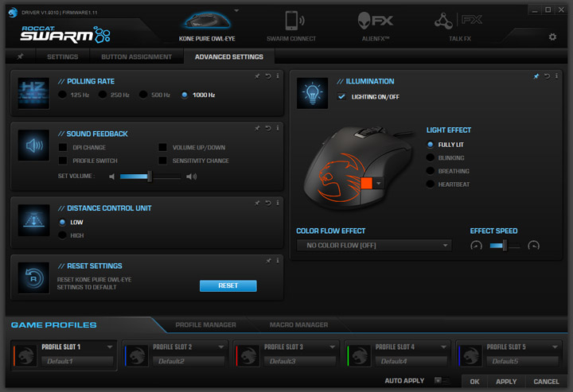Open Swarm Connect phone icon
This screenshot has width=573, height=392.
(294, 21)
